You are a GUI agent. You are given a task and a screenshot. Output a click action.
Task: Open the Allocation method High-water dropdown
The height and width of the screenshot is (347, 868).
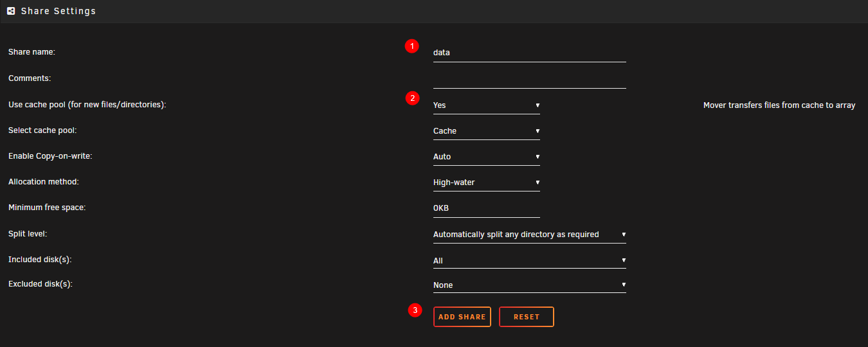(486, 182)
